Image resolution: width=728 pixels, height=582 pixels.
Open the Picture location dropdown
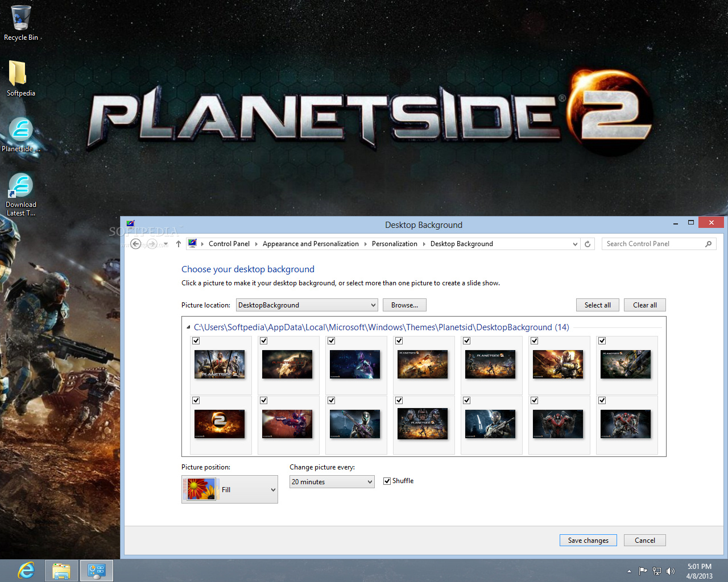coord(307,305)
